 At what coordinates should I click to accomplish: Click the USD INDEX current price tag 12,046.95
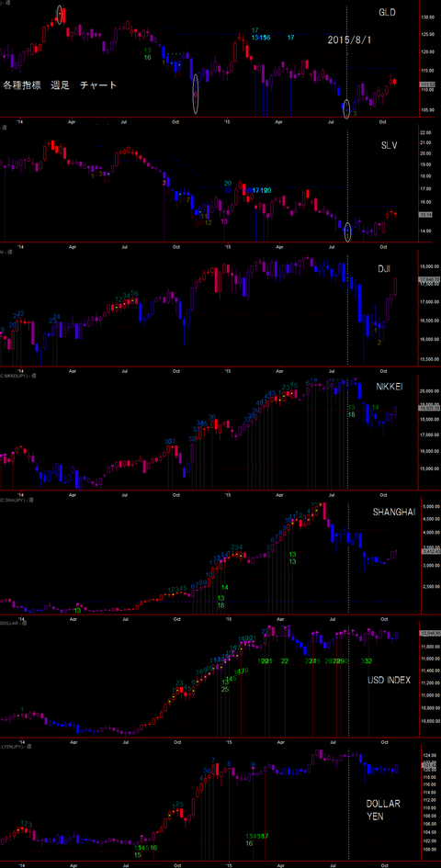point(429,632)
